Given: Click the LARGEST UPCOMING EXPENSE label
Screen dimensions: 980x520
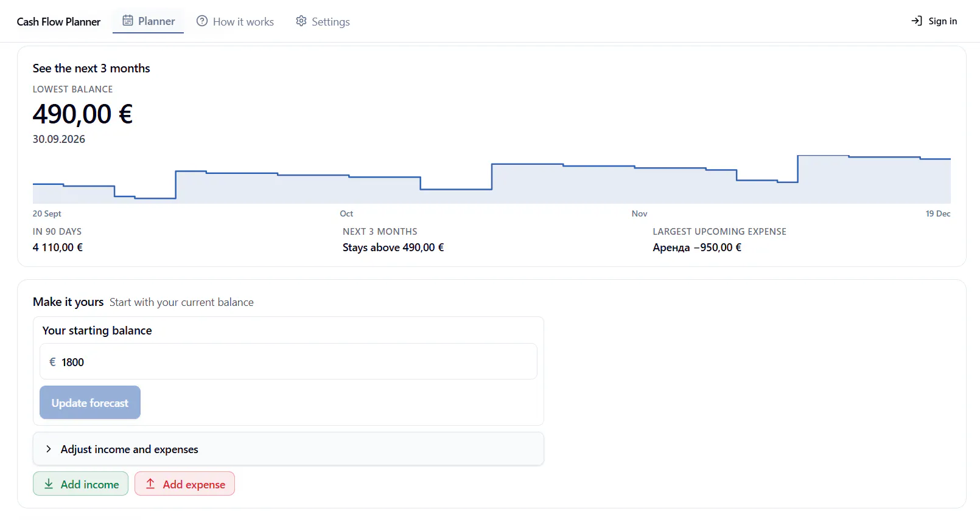Looking at the screenshot, I should click(719, 232).
